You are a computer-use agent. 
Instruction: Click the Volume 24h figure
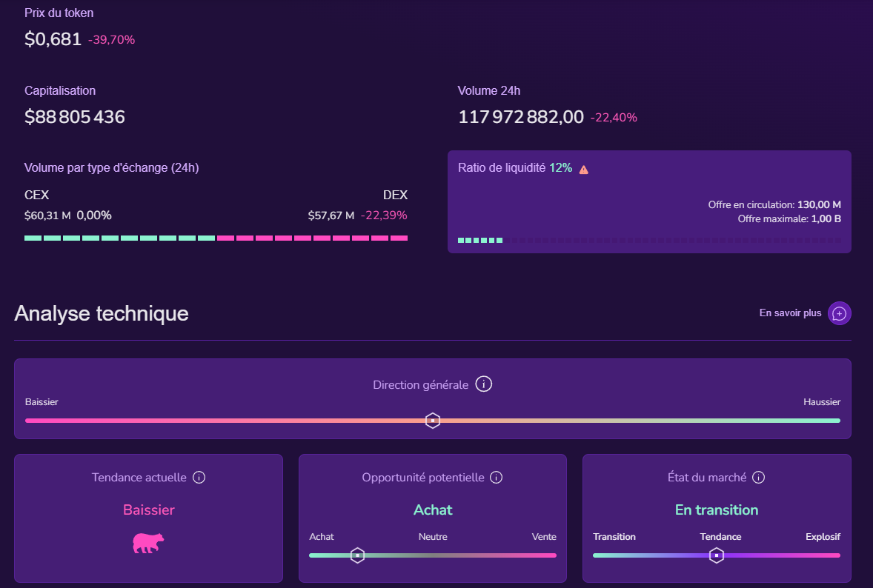(520, 116)
